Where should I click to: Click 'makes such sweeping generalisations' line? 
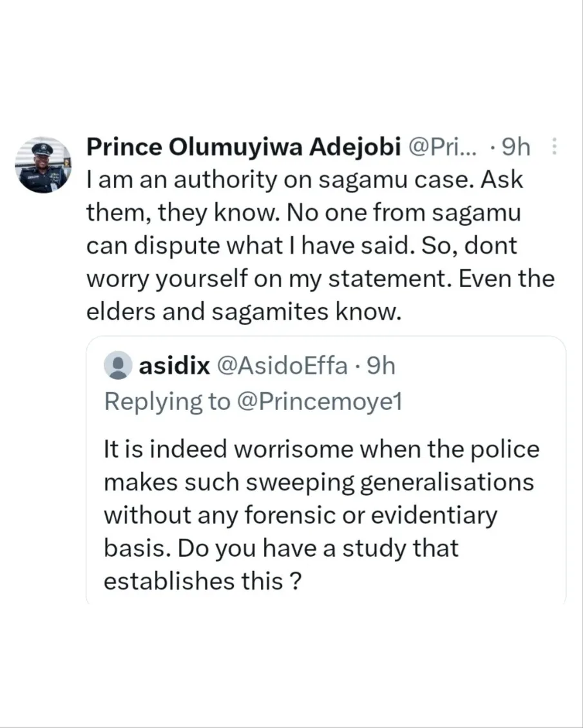coord(318,482)
